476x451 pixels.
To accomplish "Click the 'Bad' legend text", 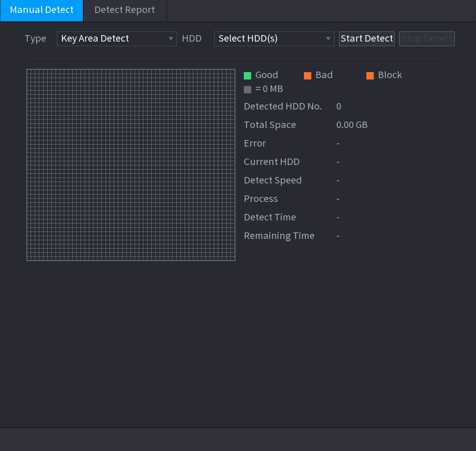I will [324, 75].
